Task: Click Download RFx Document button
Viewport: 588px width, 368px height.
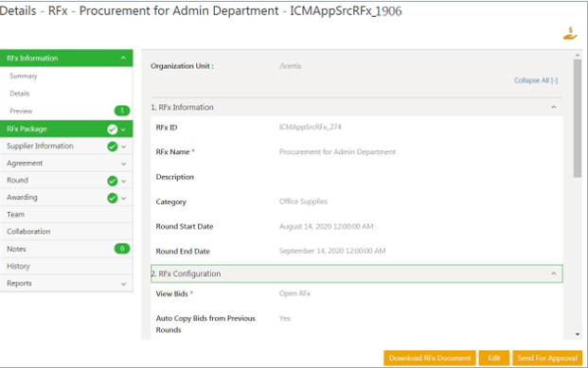Action: (x=430, y=358)
